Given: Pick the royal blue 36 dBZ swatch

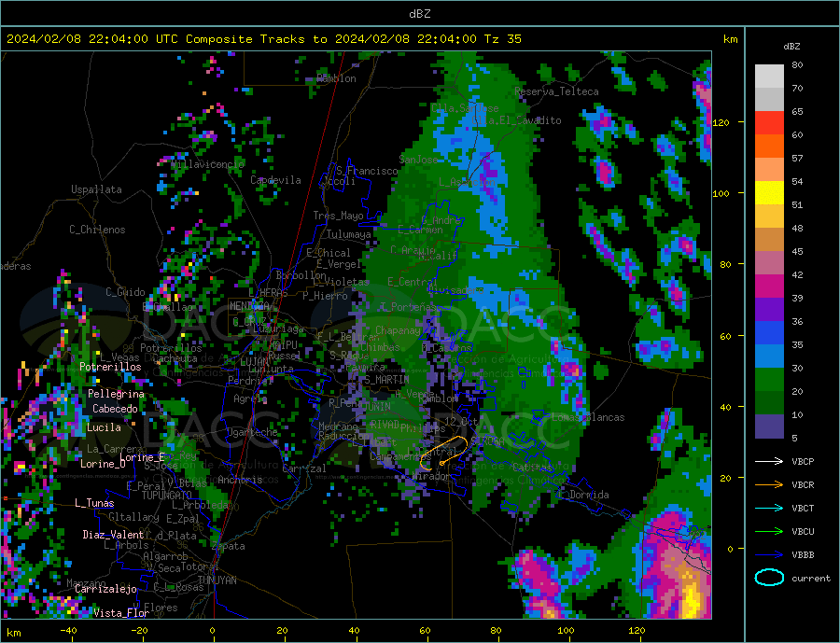Looking at the screenshot, I should tap(769, 332).
